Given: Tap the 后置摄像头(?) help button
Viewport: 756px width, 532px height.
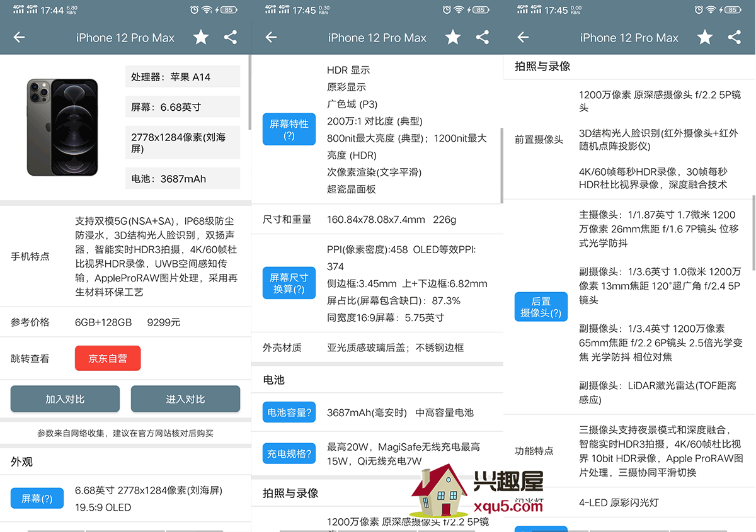Looking at the screenshot, I should point(541,307).
